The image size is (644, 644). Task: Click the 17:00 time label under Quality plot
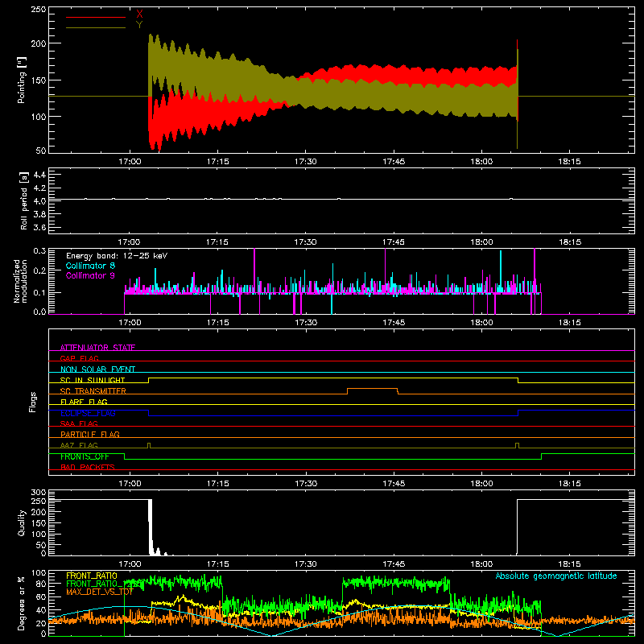coord(130,564)
